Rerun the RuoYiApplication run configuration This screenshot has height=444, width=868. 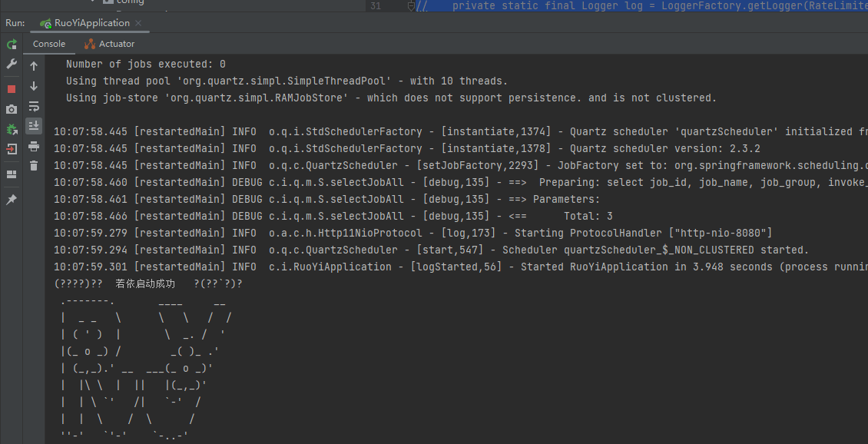(x=11, y=45)
